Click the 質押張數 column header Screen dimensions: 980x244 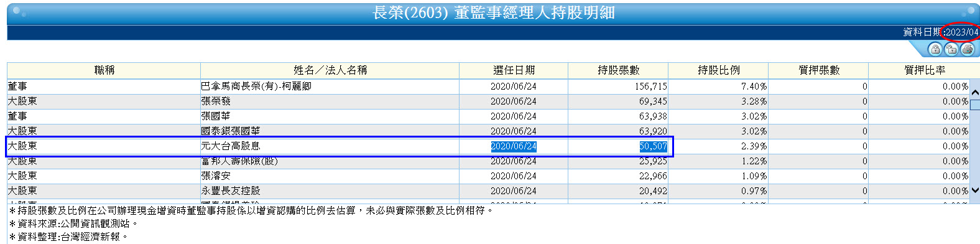coord(818,70)
